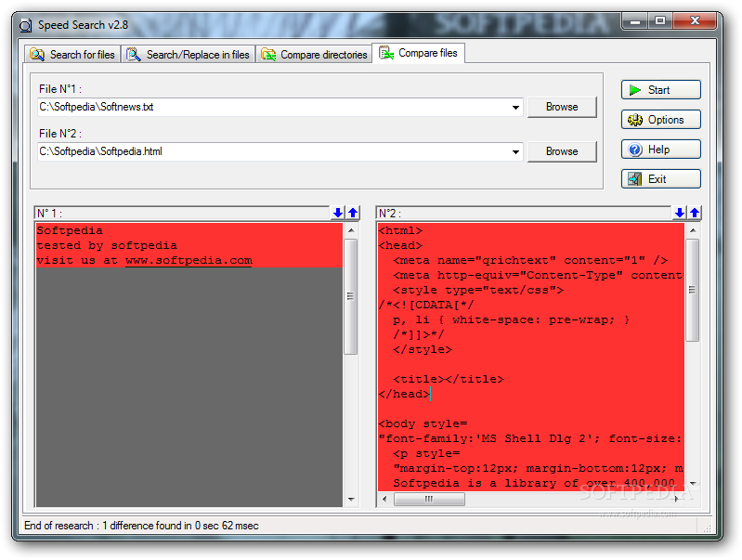Browse for File N°2
Viewport: 742px width, 560px height.
(562, 151)
